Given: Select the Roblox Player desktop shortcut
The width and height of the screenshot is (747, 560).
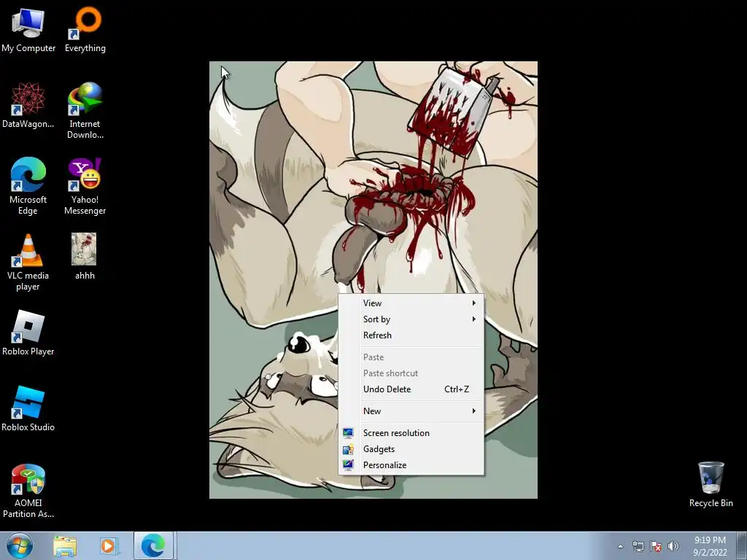Looking at the screenshot, I should point(28,332).
